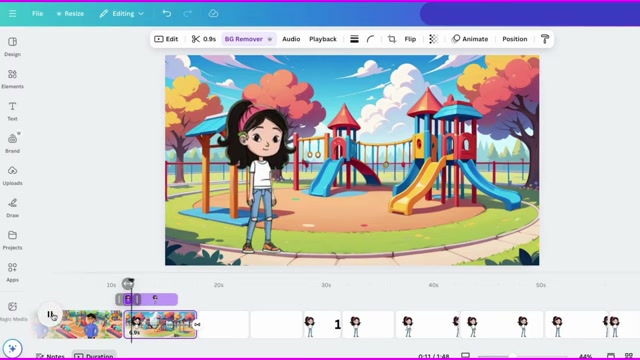Open the Draw tool panel

coord(12,208)
